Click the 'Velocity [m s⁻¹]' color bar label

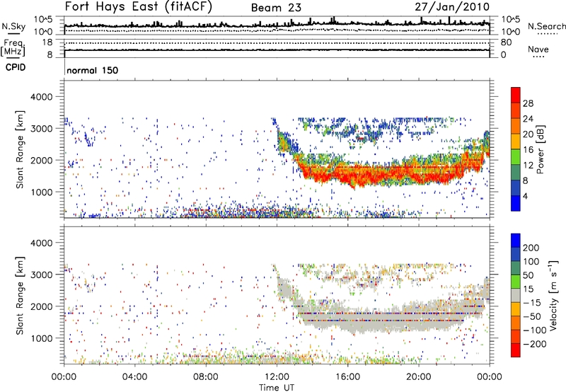[553, 295]
